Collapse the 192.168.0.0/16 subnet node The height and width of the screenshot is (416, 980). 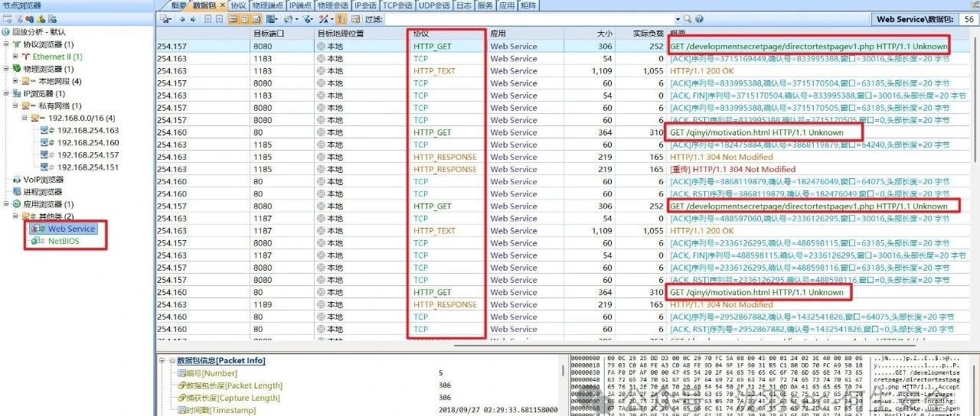25,118
